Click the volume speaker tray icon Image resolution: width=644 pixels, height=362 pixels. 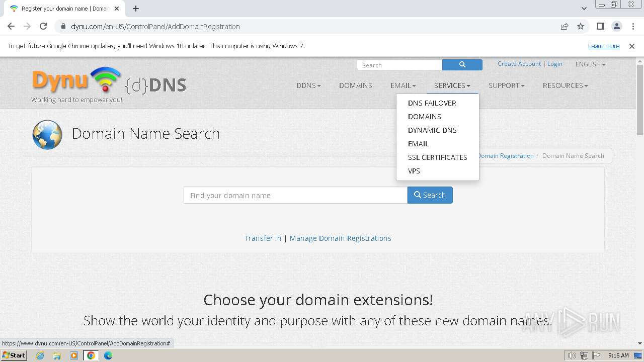click(x=572, y=355)
